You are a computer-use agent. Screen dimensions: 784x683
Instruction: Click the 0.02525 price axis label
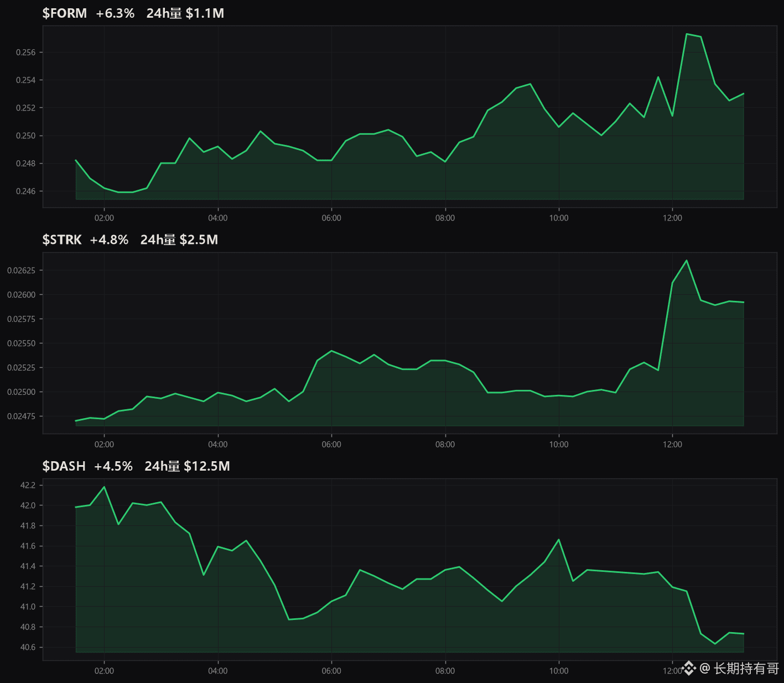tap(21, 368)
